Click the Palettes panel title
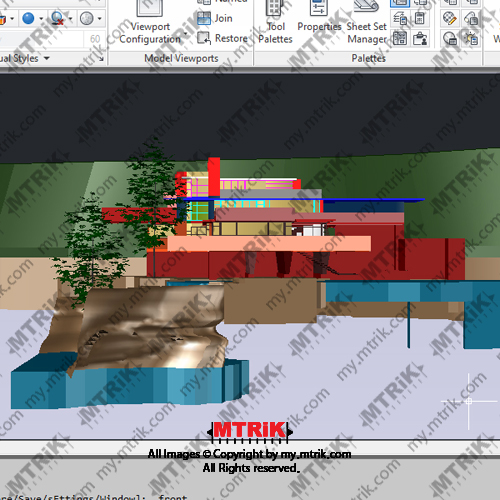Image resolution: width=500 pixels, height=500 pixels. [x=368, y=58]
